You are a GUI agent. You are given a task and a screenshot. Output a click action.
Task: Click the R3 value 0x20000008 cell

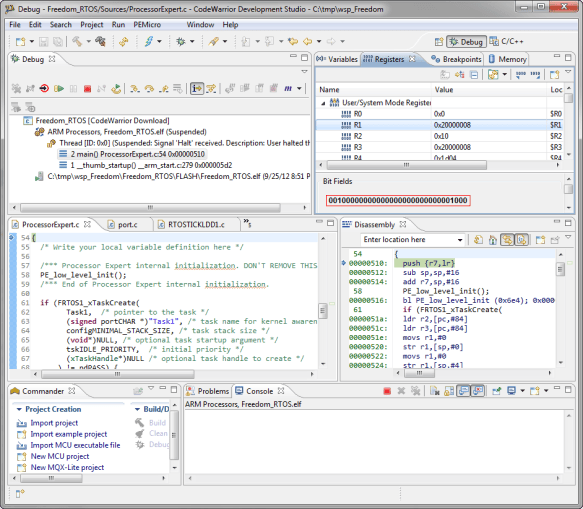[x=452, y=147]
